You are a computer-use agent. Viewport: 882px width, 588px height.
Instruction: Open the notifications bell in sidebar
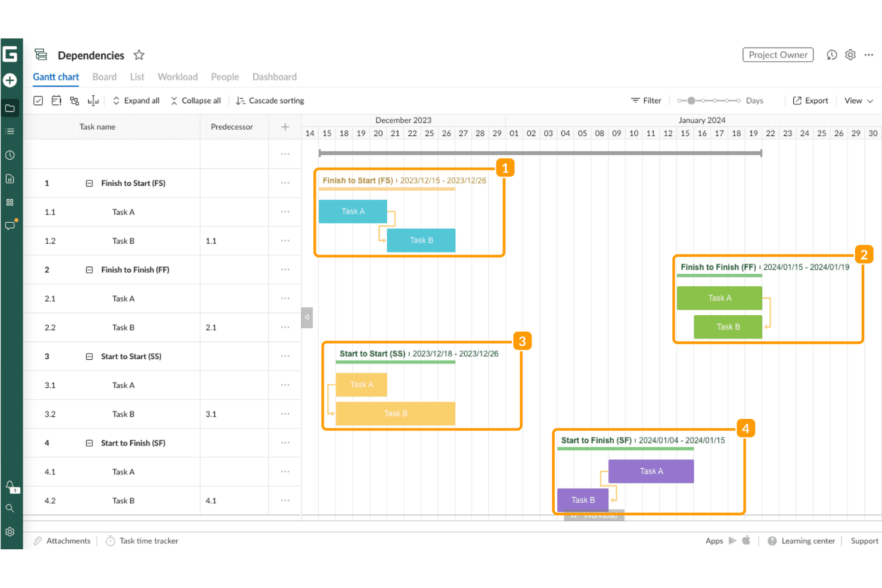click(10, 486)
